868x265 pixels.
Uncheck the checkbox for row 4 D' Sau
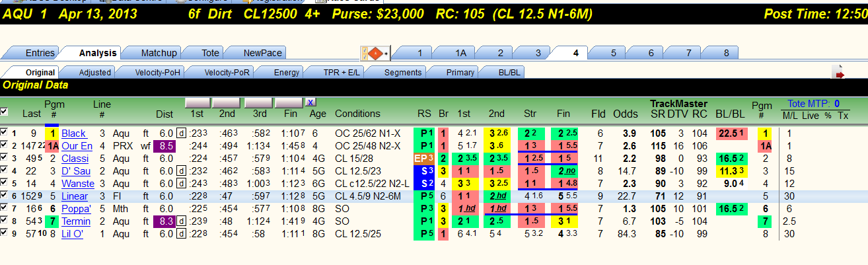point(5,171)
